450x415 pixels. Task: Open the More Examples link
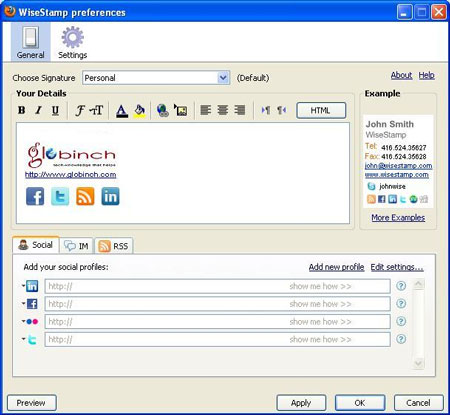398,218
